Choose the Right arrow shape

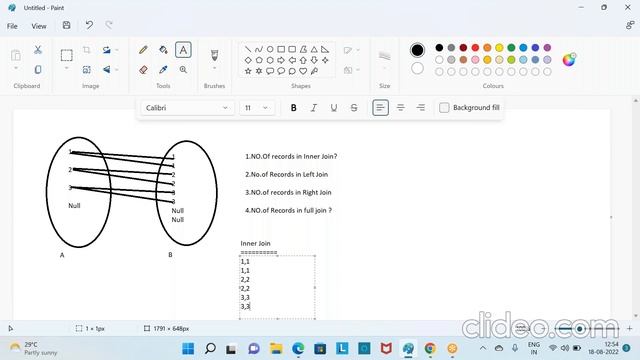(x=281, y=60)
